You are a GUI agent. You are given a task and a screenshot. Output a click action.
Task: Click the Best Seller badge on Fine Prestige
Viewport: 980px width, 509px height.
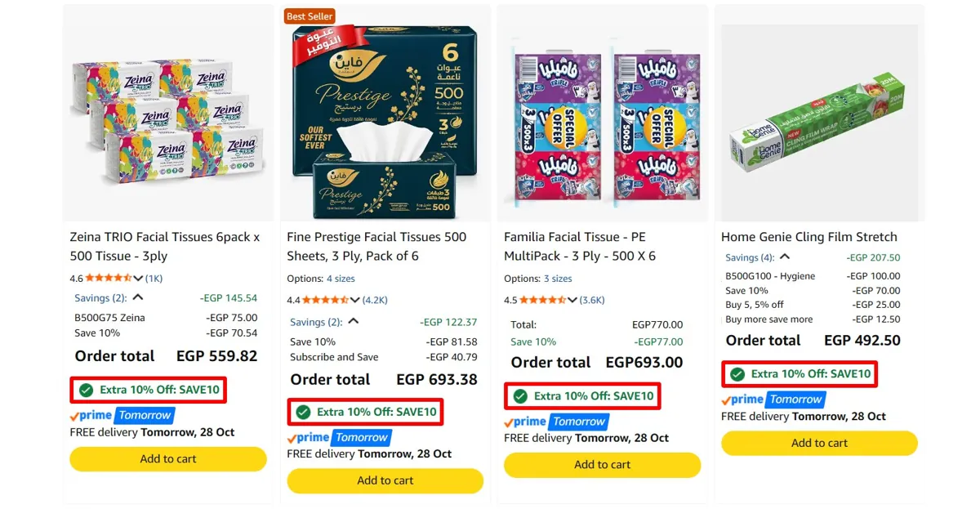[310, 16]
